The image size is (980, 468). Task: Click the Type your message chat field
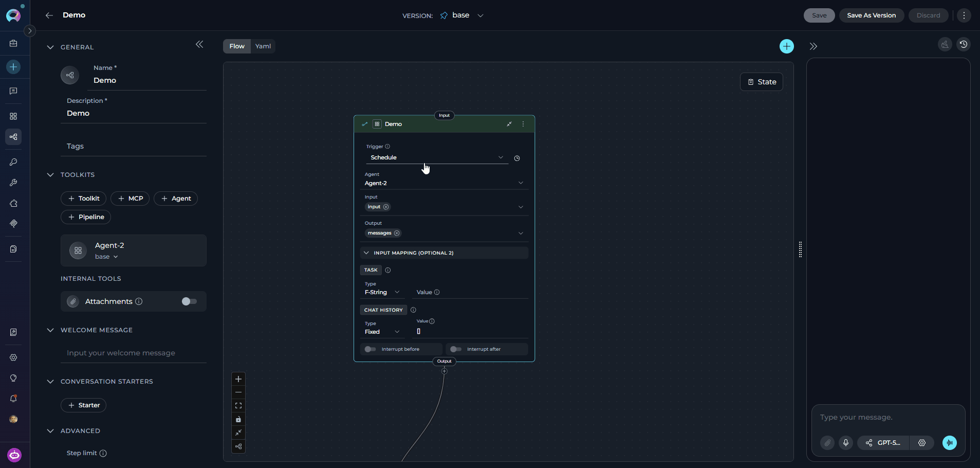(888, 418)
